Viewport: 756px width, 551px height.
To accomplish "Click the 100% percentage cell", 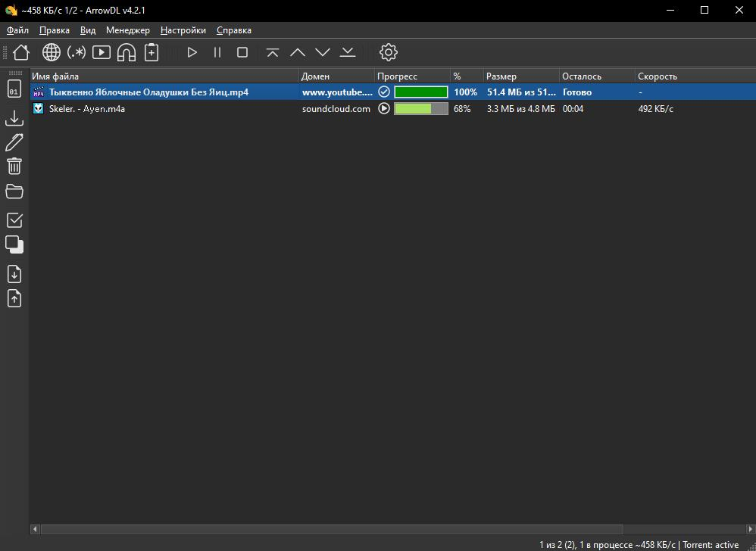I will [x=465, y=92].
